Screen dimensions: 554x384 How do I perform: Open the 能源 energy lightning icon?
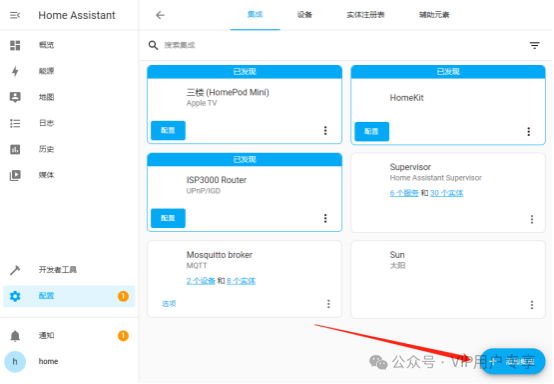(x=15, y=71)
